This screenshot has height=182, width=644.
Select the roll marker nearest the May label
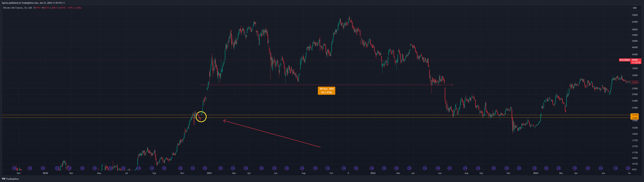(94, 168)
